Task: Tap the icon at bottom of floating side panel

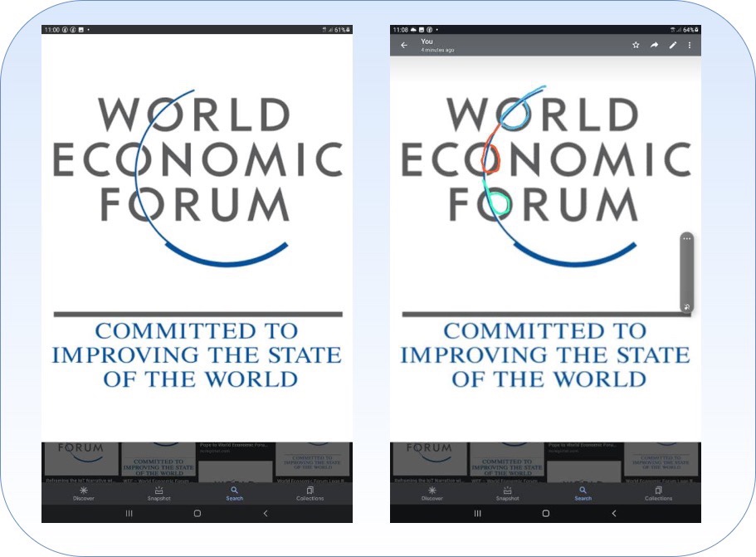Action: [x=686, y=306]
